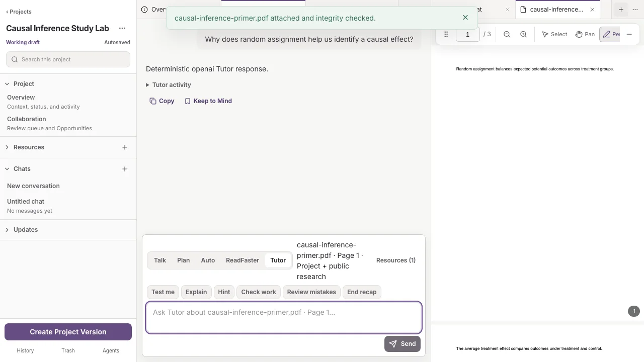This screenshot has width=644, height=362.
Task: Copy the Tutor response
Action: point(162,101)
